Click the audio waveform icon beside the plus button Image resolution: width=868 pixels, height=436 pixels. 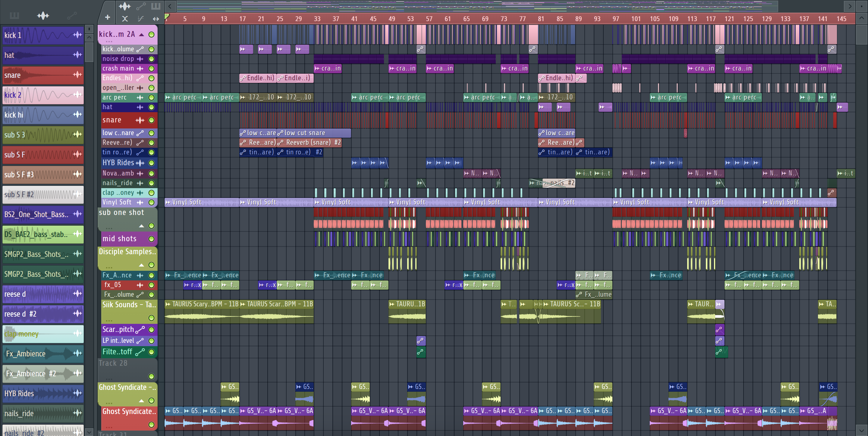click(125, 6)
